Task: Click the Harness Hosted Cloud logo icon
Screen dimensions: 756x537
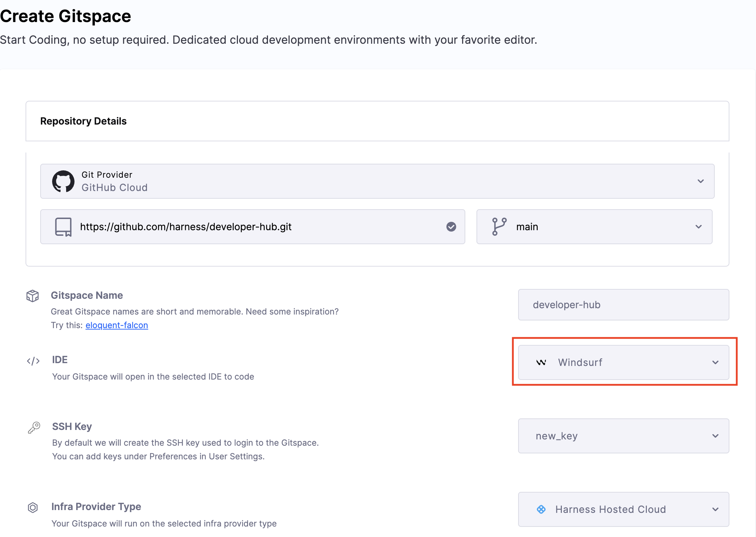Action: click(541, 509)
